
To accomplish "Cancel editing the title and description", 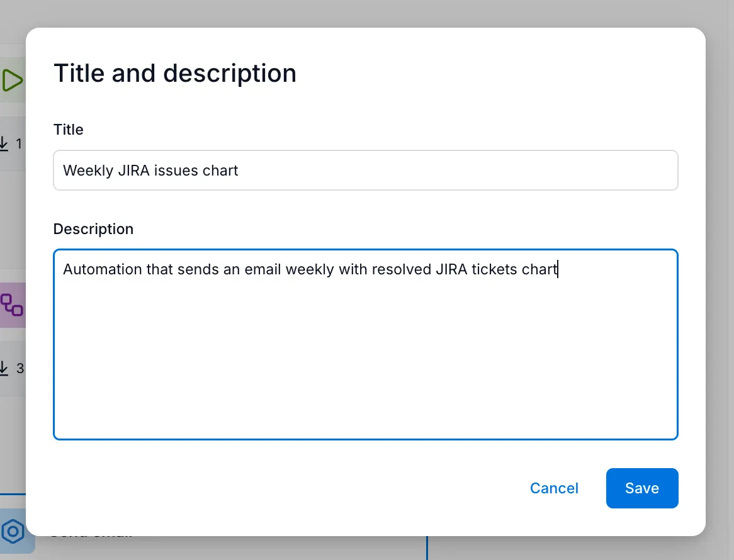I will click(553, 488).
